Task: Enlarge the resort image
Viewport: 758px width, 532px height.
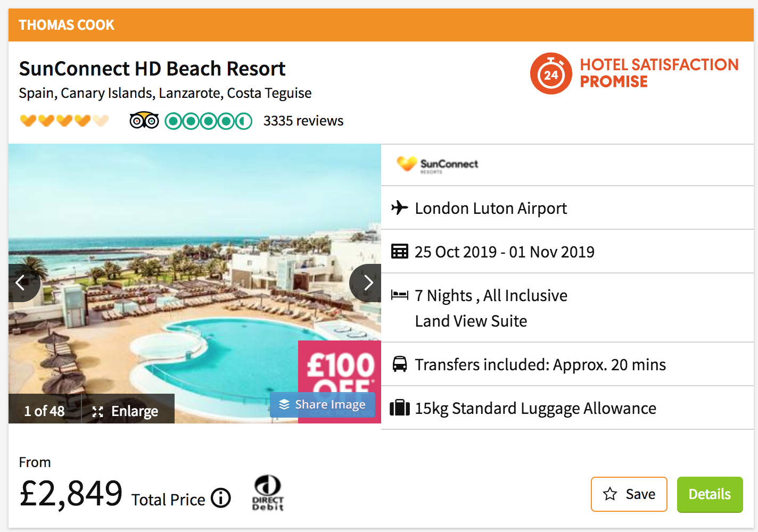Action: point(126,411)
